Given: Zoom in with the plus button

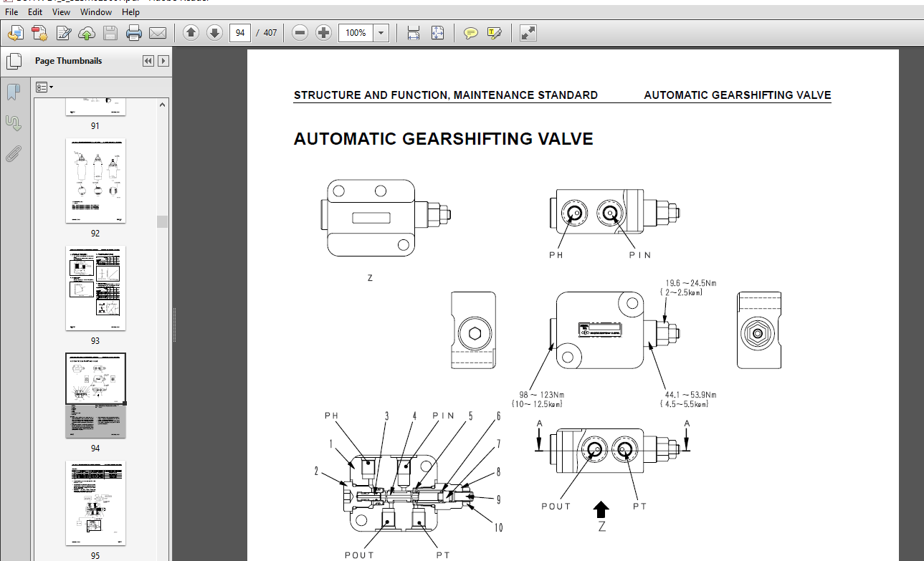Looking at the screenshot, I should 324,33.
